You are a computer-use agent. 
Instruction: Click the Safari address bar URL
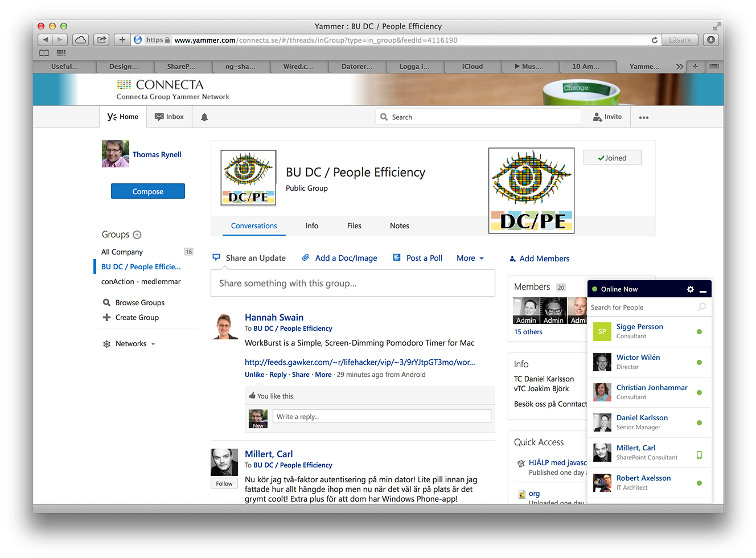point(316,40)
